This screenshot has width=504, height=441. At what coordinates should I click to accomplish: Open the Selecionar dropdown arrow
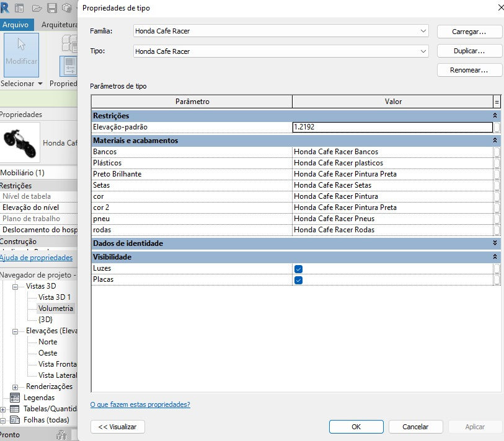(40, 84)
